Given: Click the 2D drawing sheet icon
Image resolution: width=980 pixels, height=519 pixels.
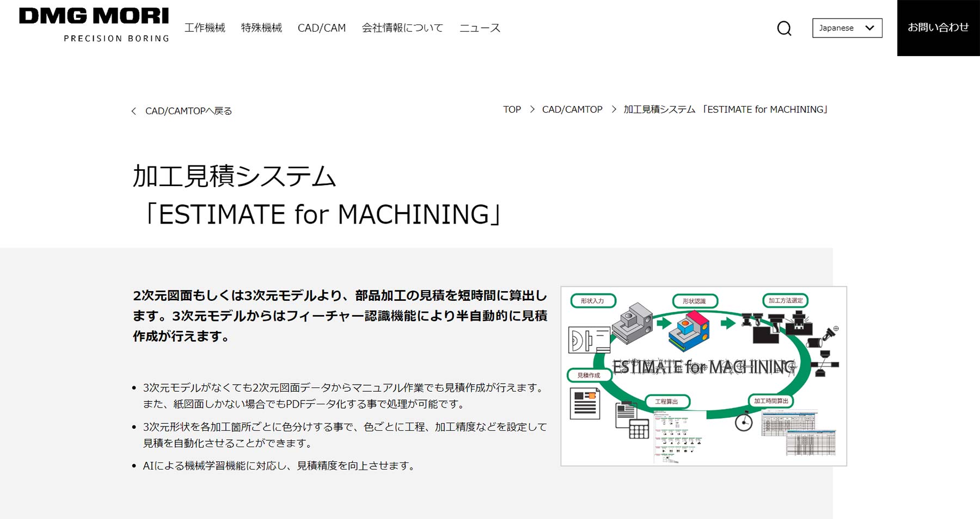Looking at the screenshot, I should coord(589,340).
